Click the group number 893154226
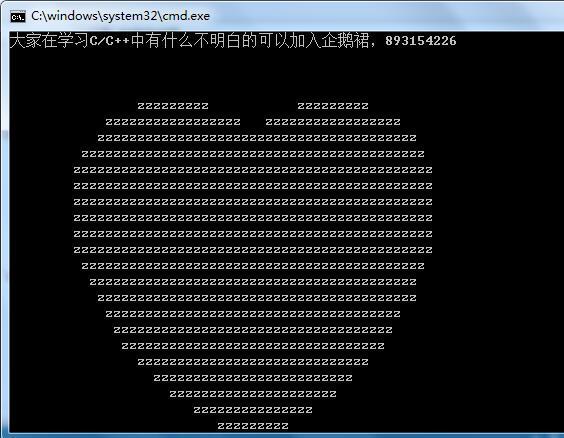This screenshot has width=564, height=438. click(420, 41)
